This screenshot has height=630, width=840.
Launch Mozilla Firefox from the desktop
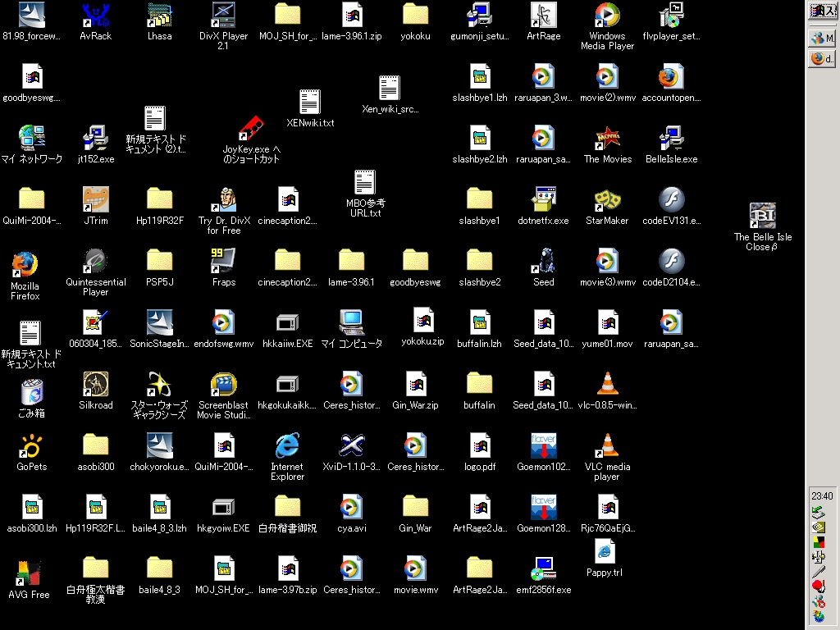25,275
